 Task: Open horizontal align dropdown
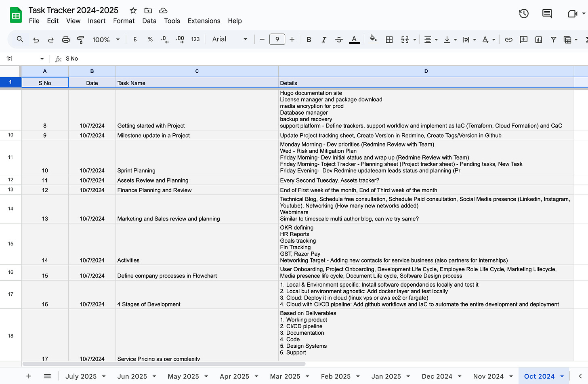(431, 40)
